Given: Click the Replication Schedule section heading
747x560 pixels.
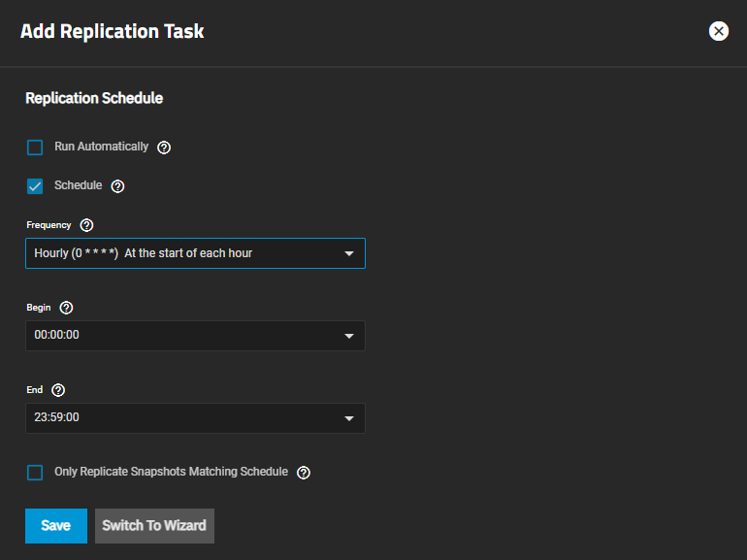Looking at the screenshot, I should (94, 98).
